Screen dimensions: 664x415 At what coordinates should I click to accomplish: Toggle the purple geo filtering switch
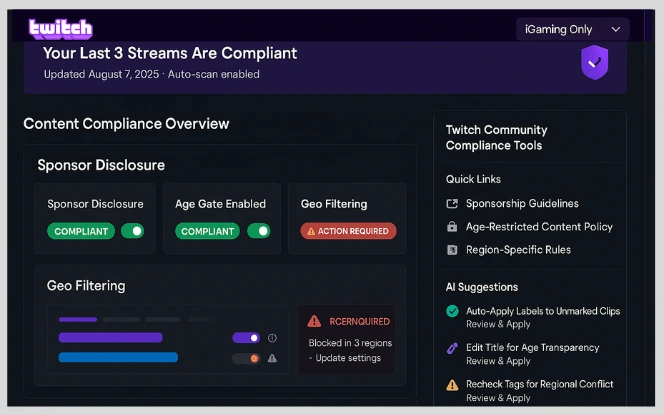pos(246,338)
